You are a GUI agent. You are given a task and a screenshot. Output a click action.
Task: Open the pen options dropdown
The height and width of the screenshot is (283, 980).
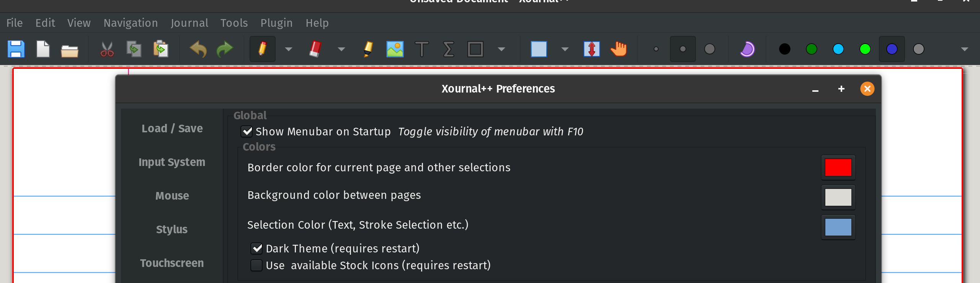point(288,49)
